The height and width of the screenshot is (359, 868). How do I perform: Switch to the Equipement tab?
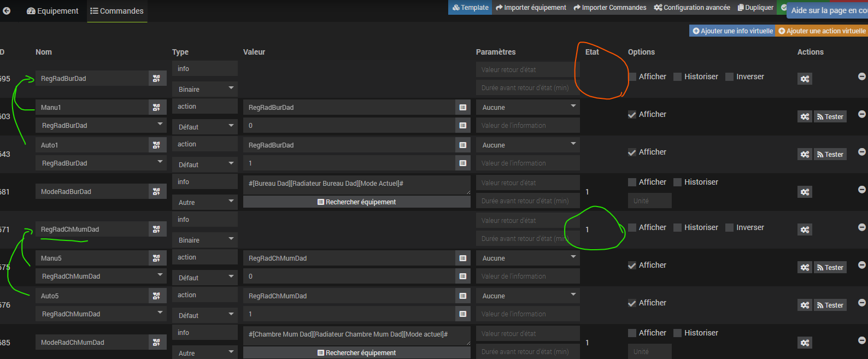pos(53,11)
